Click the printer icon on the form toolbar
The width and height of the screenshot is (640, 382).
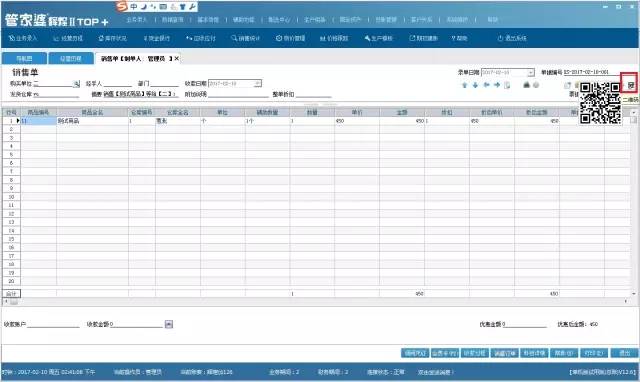(527, 85)
